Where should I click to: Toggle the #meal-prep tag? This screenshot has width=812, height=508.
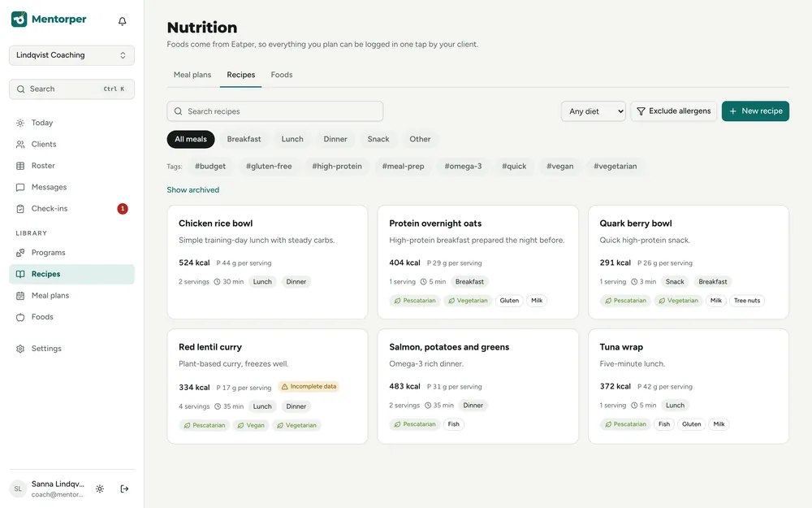pos(403,167)
